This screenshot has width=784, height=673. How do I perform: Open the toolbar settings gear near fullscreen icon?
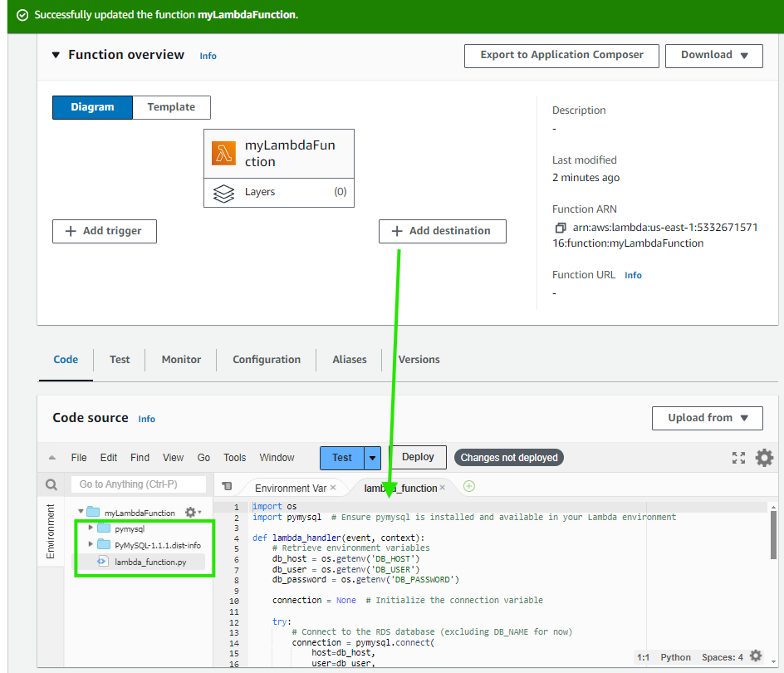coord(764,457)
